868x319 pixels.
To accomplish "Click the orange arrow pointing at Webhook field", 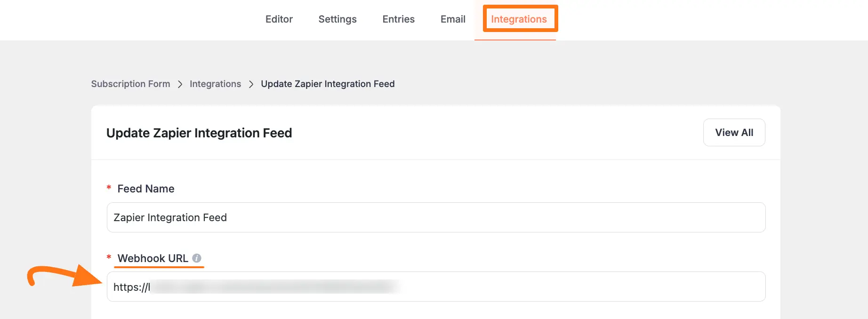I will 66,276.
